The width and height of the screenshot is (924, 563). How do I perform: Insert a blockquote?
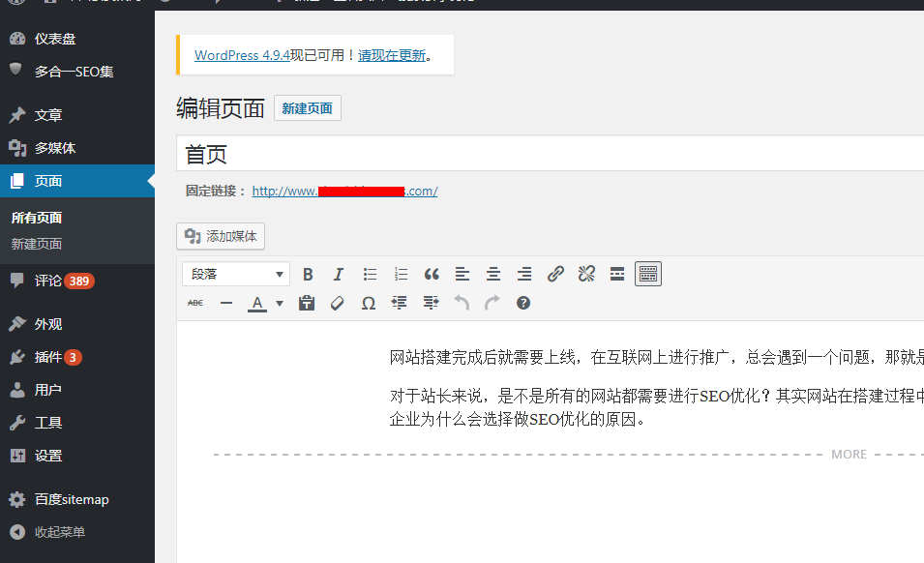(x=432, y=274)
